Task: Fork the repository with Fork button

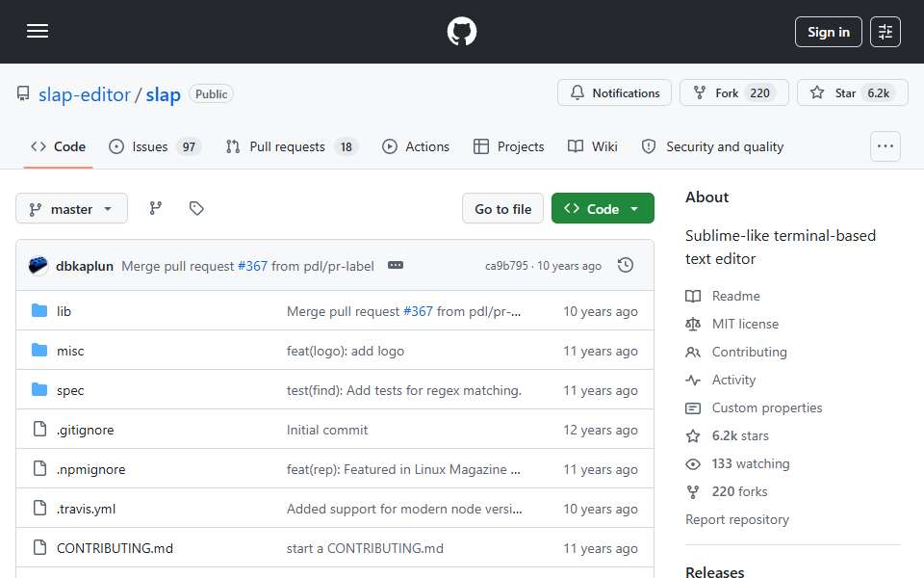Action: (x=733, y=93)
